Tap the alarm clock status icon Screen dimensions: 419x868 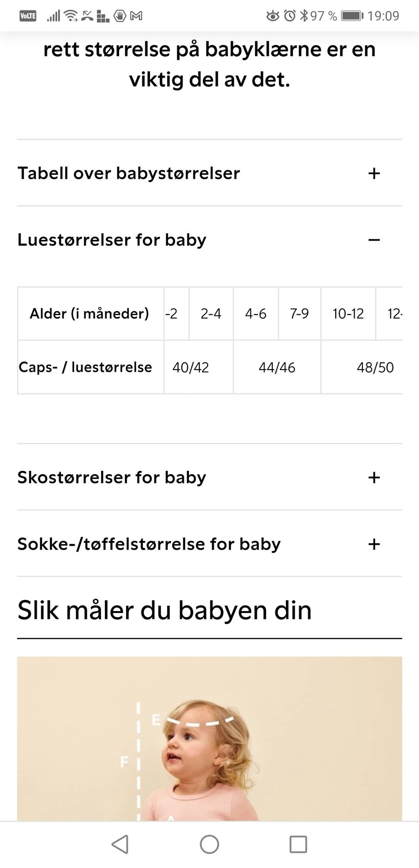[x=290, y=16]
